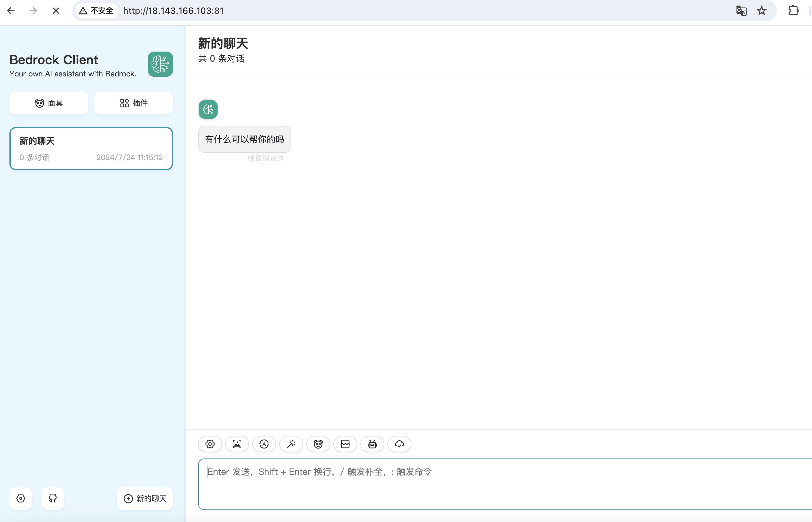Viewport: 812px width, 522px height.
Task: Open the 插件 (Plugins) tab
Action: [133, 103]
